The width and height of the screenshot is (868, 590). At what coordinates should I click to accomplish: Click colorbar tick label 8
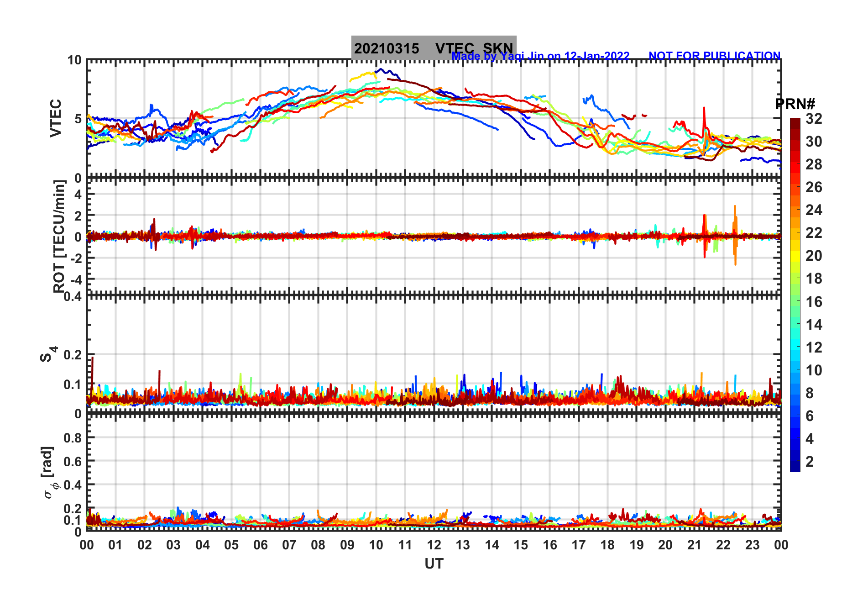click(x=810, y=393)
